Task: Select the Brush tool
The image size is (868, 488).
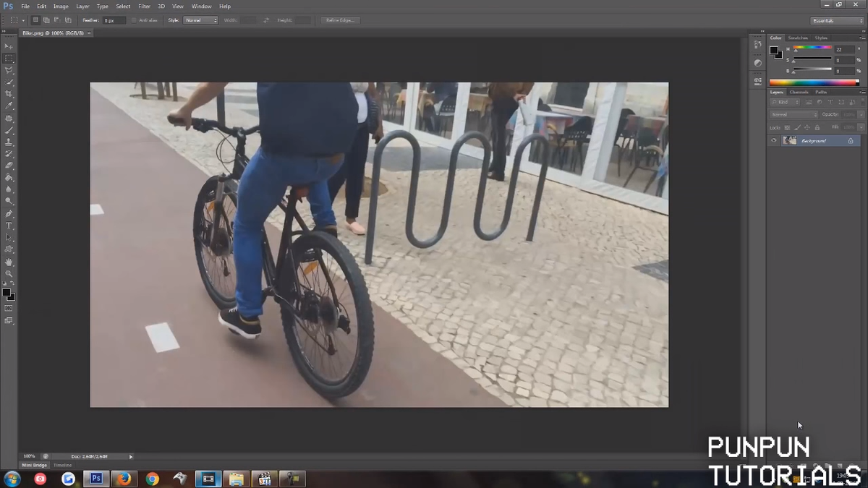Action: click(x=9, y=130)
